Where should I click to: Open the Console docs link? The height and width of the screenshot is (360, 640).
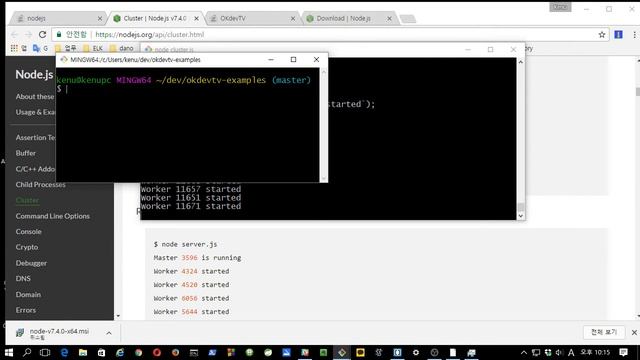point(29,231)
